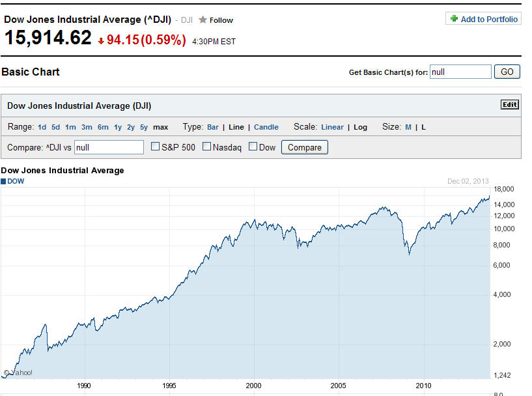
Task: Click the 15,914.62 index value
Action: click(48, 37)
